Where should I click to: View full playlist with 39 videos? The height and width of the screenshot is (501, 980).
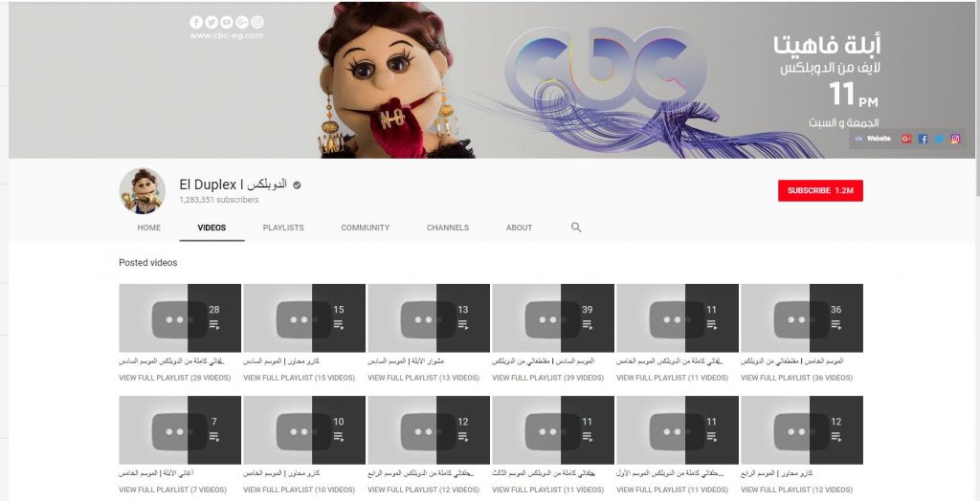click(547, 378)
